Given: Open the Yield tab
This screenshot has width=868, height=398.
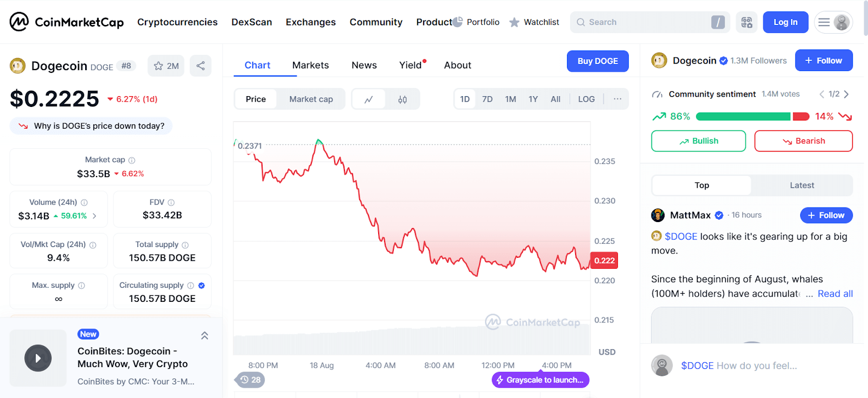Looking at the screenshot, I should [411, 65].
